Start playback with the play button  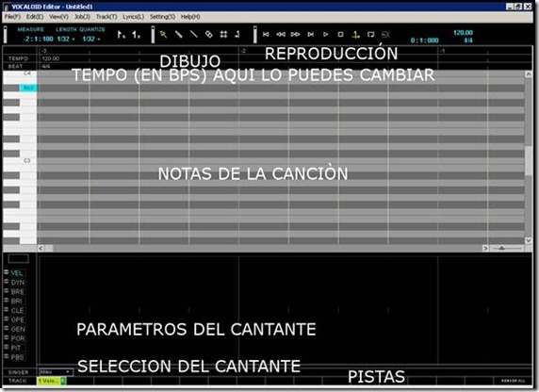(325, 34)
